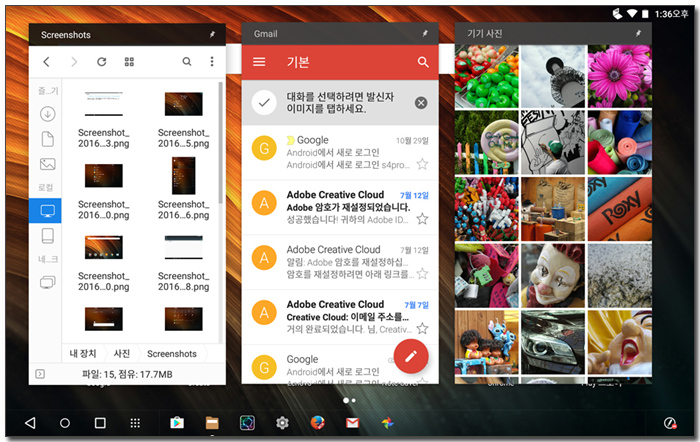Open the network windows icon in sidebar
Viewport: 700px width, 442px height.
pyautogui.click(x=48, y=282)
